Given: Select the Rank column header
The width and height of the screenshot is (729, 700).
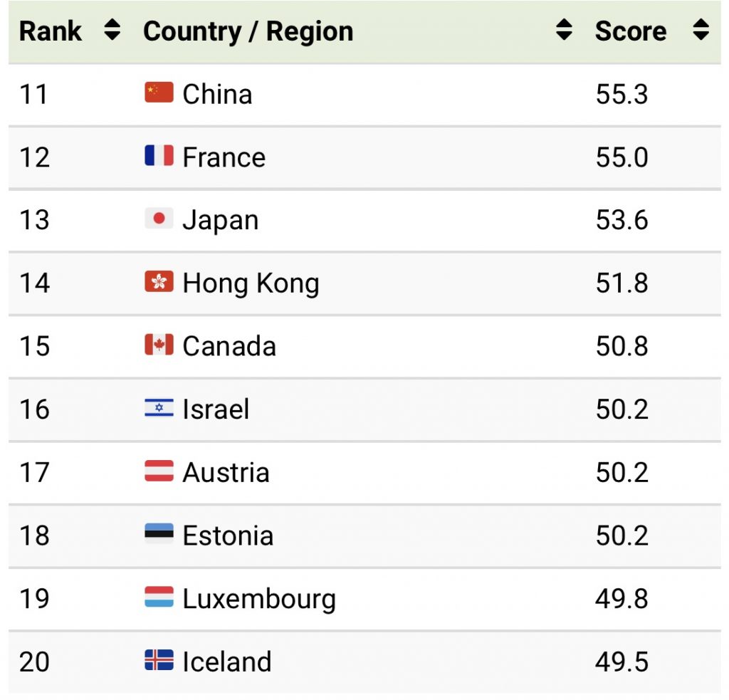Looking at the screenshot, I should point(50,31).
